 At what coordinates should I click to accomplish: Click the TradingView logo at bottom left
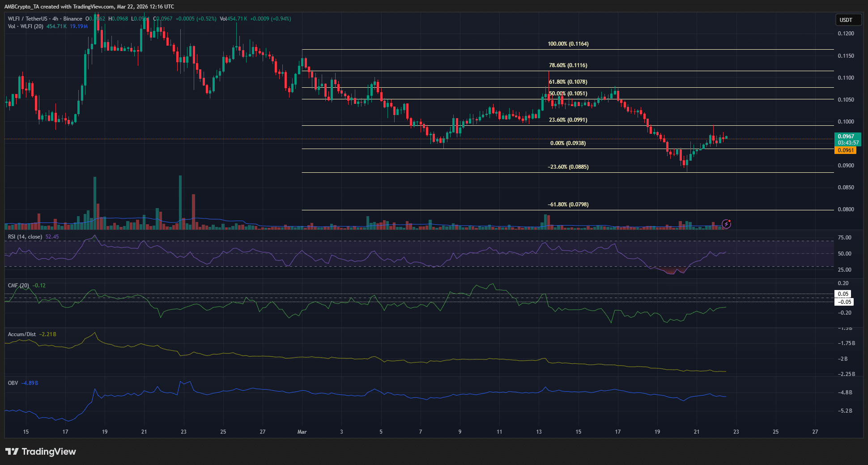pos(41,452)
